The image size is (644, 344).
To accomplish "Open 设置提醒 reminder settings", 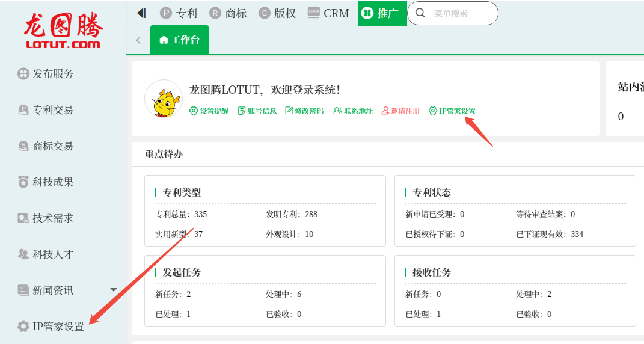I will (209, 111).
